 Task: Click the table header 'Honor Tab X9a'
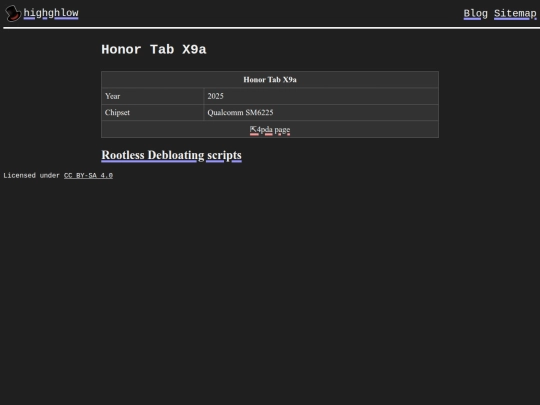[x=270, y=80]
